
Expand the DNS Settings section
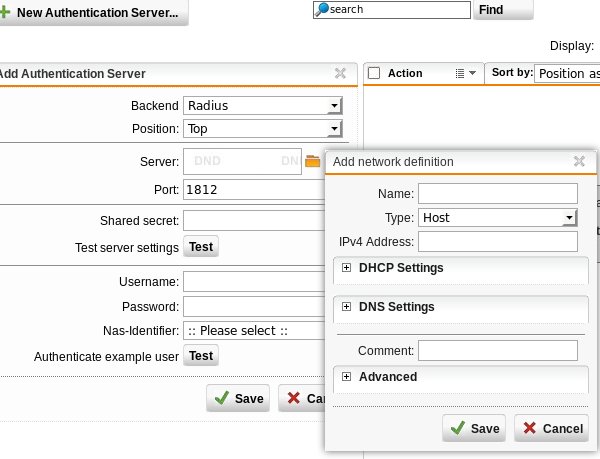point(347,307)
